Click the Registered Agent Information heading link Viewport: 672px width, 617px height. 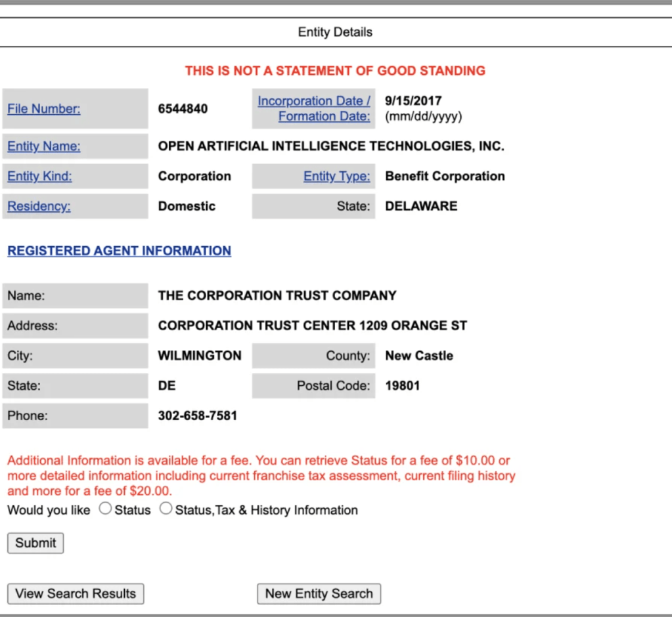pos(119,251)
